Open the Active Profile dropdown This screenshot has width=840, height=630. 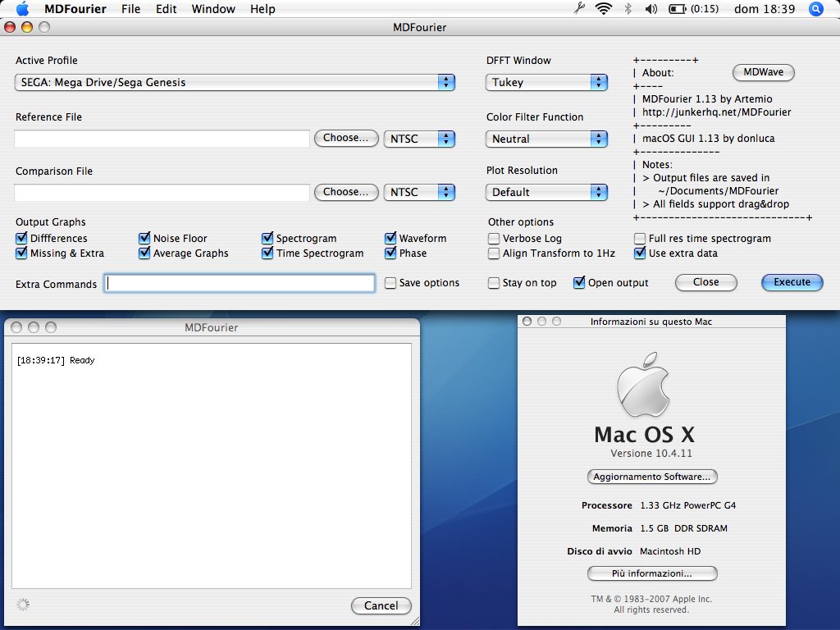point(235,83)
